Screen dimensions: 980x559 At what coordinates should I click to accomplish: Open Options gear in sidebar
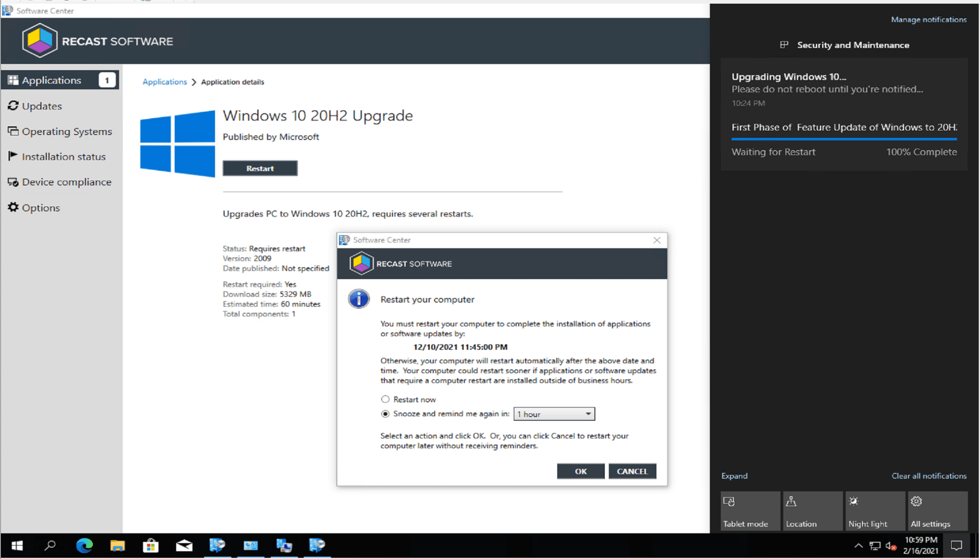40,208
